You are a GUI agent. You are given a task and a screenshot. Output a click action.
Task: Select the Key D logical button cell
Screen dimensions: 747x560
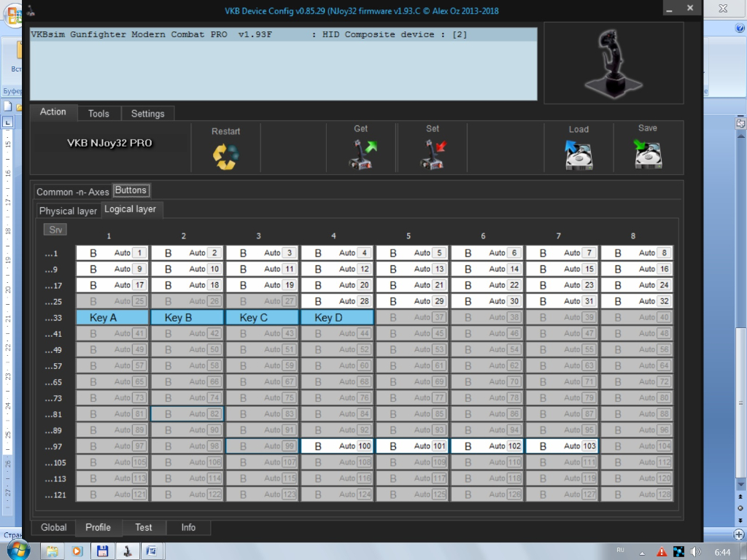(337, 317)
